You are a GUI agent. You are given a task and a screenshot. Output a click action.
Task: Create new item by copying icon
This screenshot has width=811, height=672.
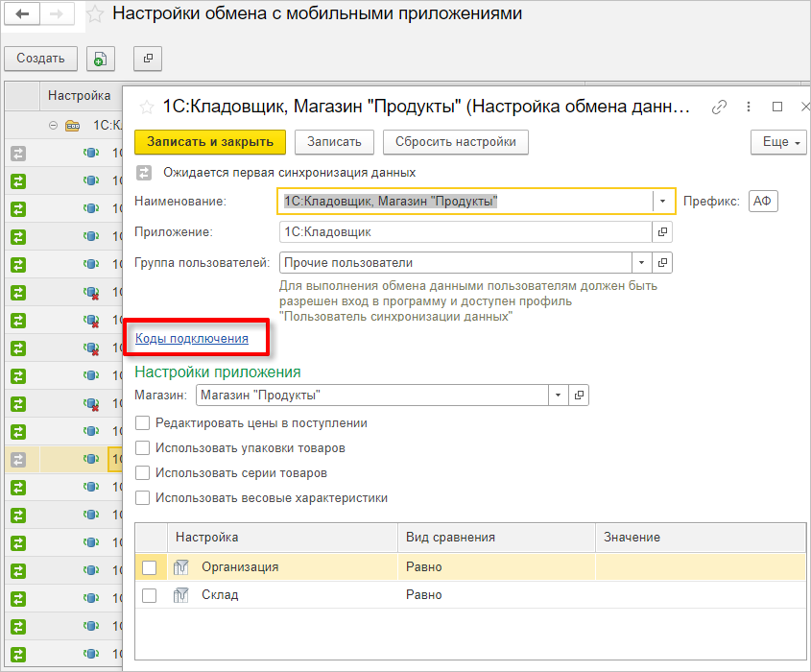pyautogui.click(x=101, y=59)
